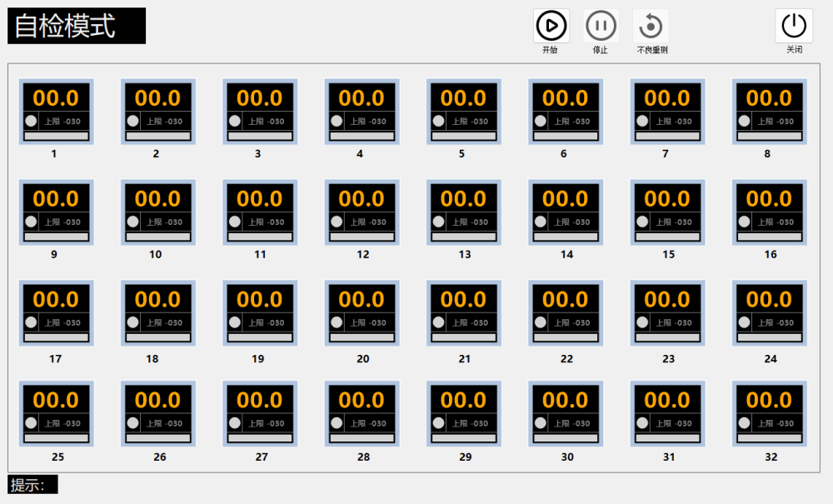Click status indicator circle on station 20
The height and width of the screenshot is (504, 833).
coord(337,322)
